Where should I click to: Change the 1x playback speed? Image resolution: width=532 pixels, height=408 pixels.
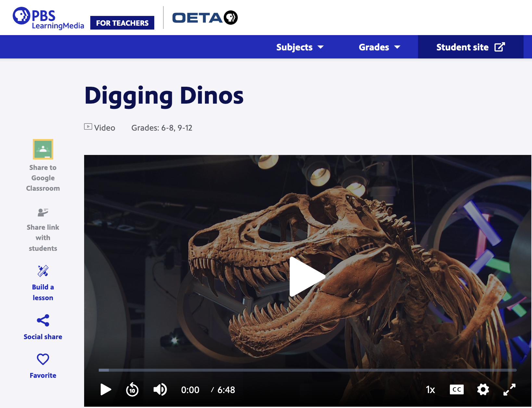click(x=430, y=389)
